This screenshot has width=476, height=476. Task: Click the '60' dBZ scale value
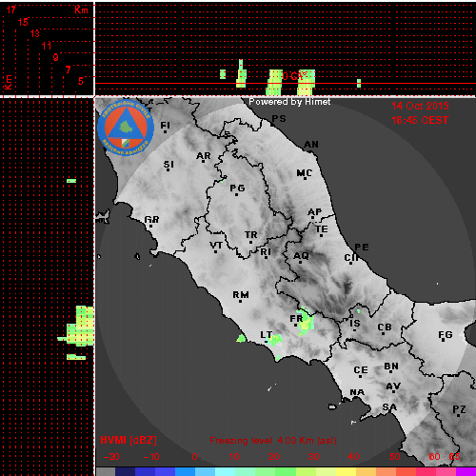pyautogui.click(x=435, y=457)
